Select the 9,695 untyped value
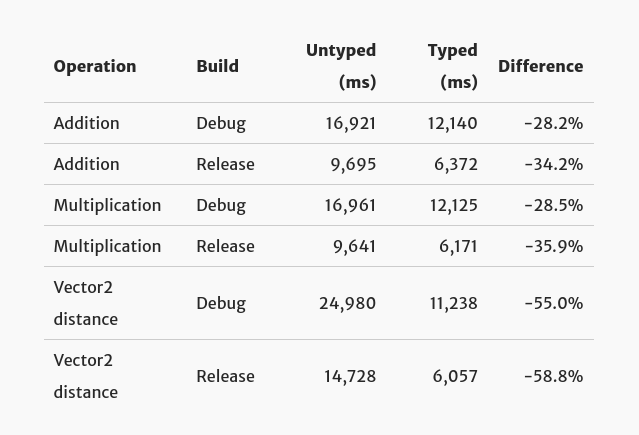639x435 pixels. click(x=353, y=164)
